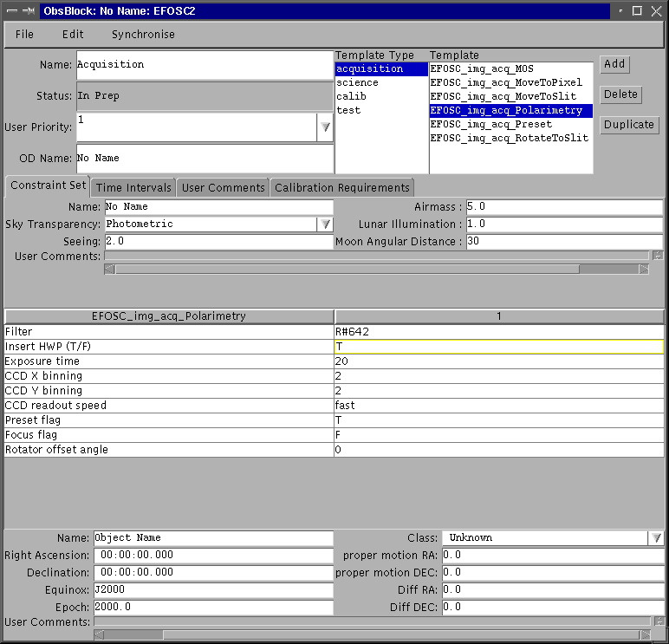Click target comments scrollbar left arrow
Image resolution: width=669 pixels, height=644 pixels.
coord(99,635)
